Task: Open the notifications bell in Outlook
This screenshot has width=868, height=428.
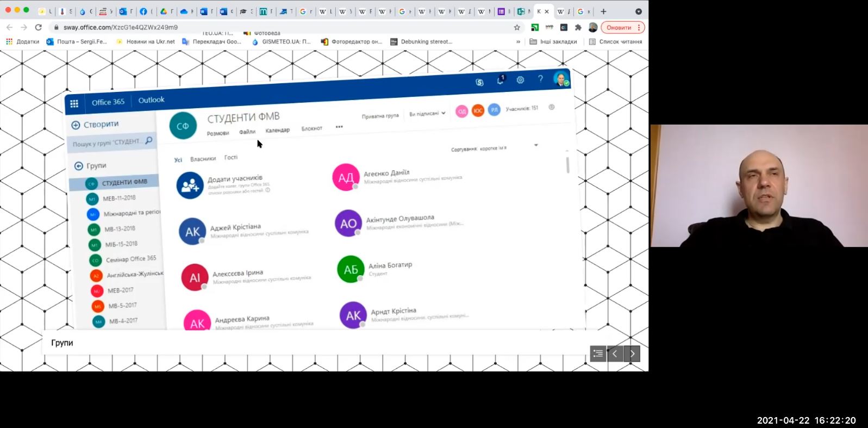Action: (500, 80)
